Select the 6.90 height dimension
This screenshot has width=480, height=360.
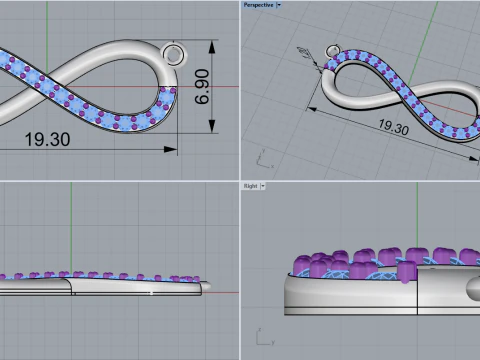pos(202,87)
